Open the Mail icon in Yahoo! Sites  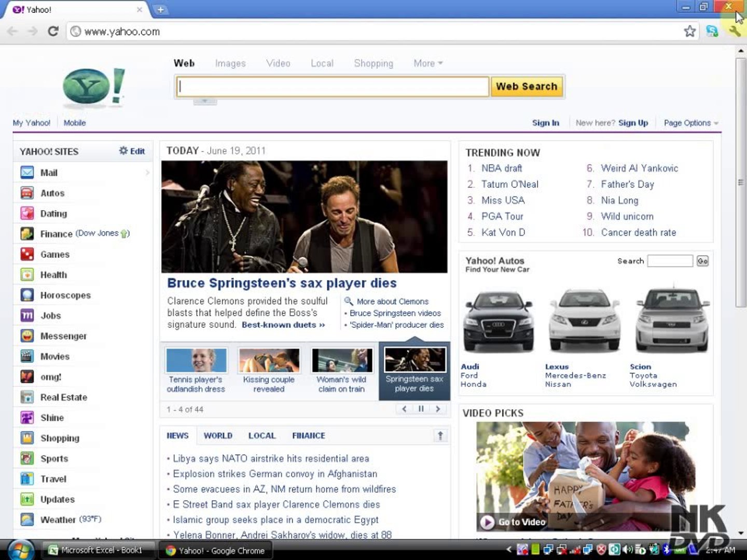click(27, 172)
